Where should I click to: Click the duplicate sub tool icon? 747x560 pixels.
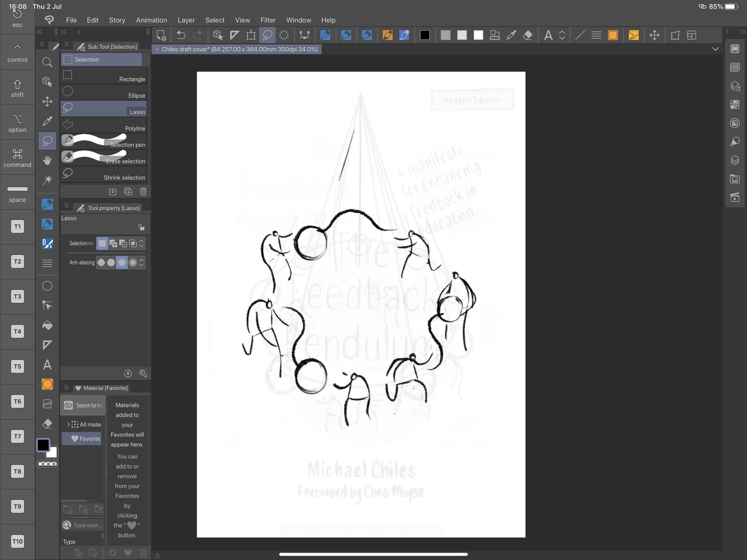[128, 192]
